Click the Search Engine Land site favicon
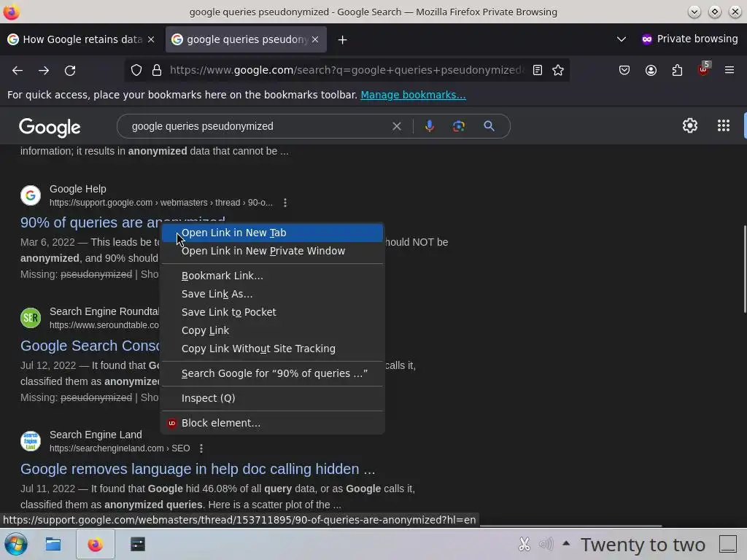The width and height of the screenshot is (747, 560). coord(31,441)
